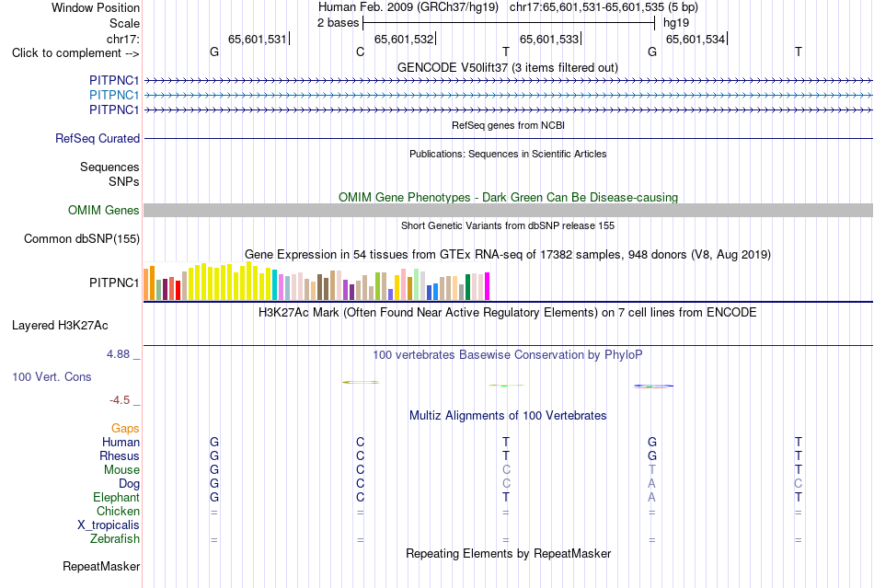This screenshot has width=874, height=588.
Task: Click the SNPs publications label
Action: [124, 181]
